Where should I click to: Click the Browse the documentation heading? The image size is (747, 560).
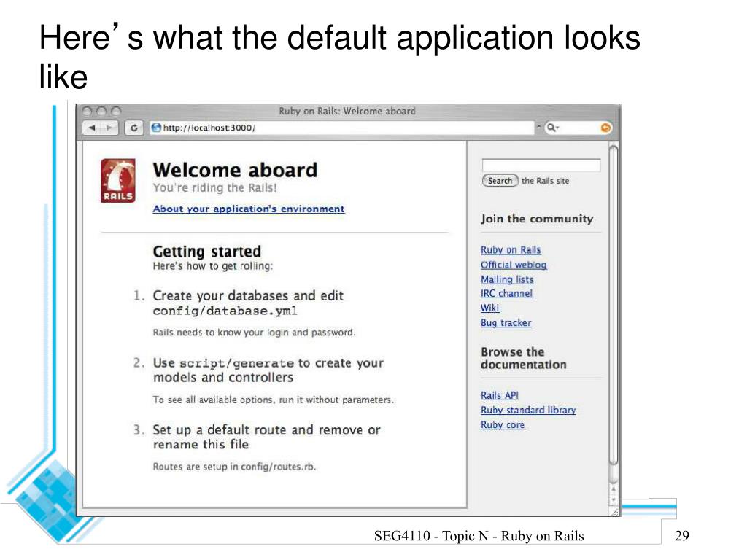[524, 358]
